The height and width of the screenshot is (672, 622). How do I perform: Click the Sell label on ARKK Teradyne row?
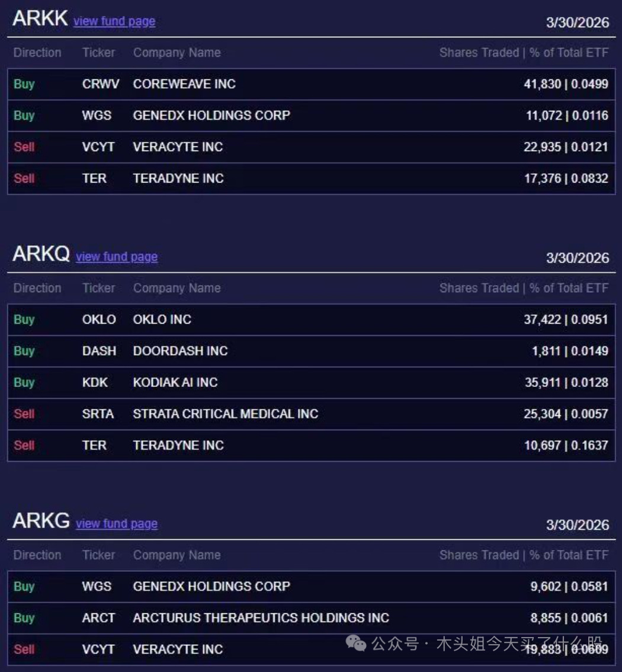[x=24, y=178]
